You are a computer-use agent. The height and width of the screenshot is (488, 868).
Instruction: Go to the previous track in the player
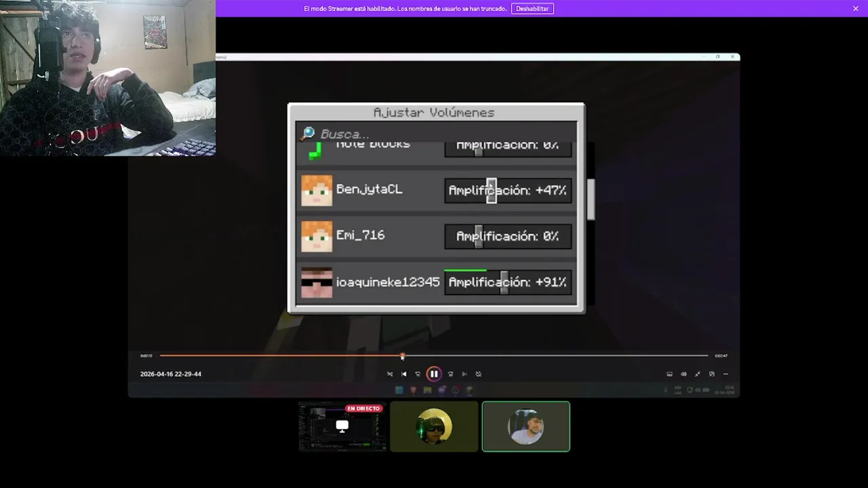coord(404,374)
